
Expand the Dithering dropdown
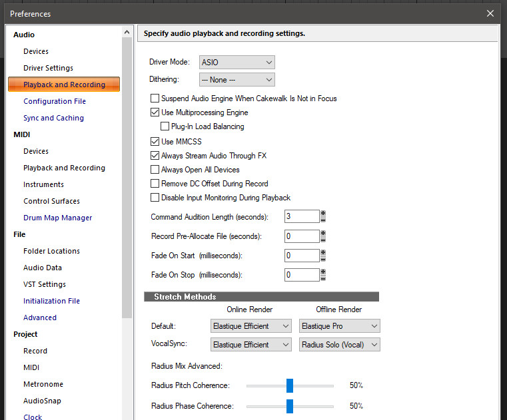pos(237,80)
